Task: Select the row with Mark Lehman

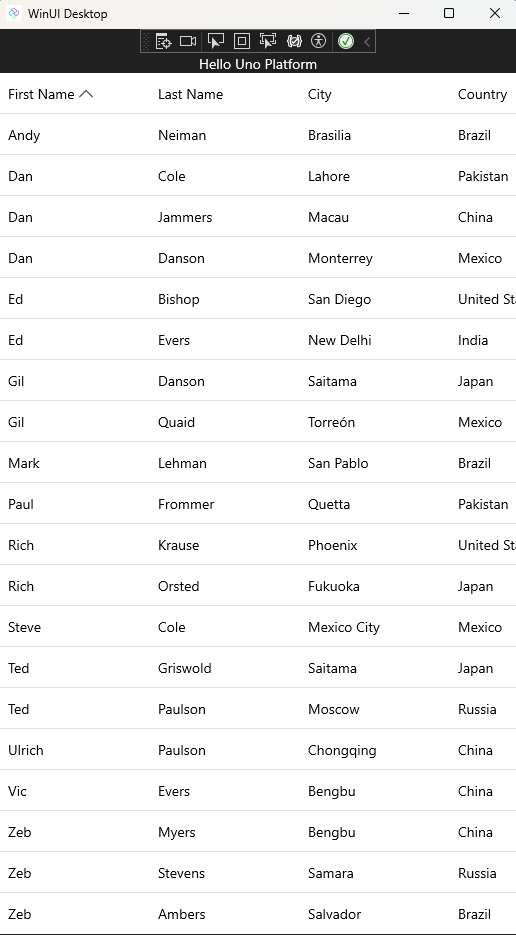Action: [258, 463]
